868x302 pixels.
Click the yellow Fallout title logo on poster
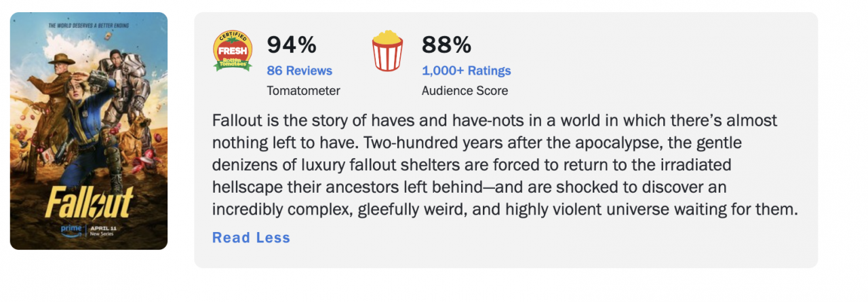tap(88, 202)
